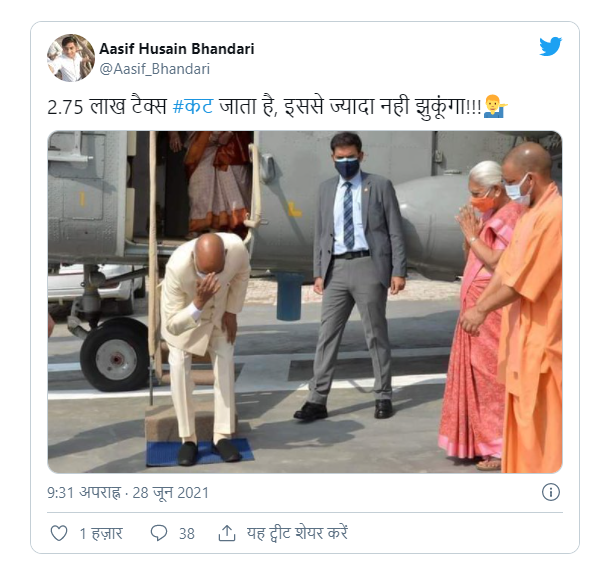Click the 1 हज़ार likes count
This screenshot has width=605, height=562.
pos(101,533)
